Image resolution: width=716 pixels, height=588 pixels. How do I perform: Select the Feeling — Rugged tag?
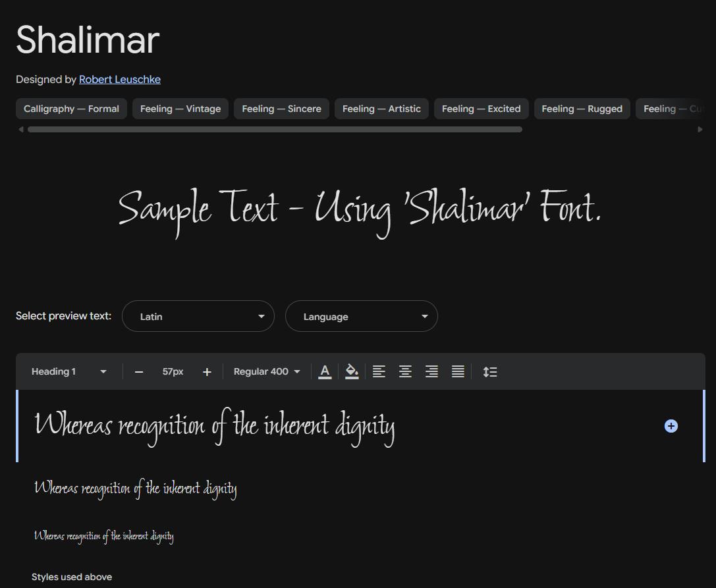pos(582,109)
